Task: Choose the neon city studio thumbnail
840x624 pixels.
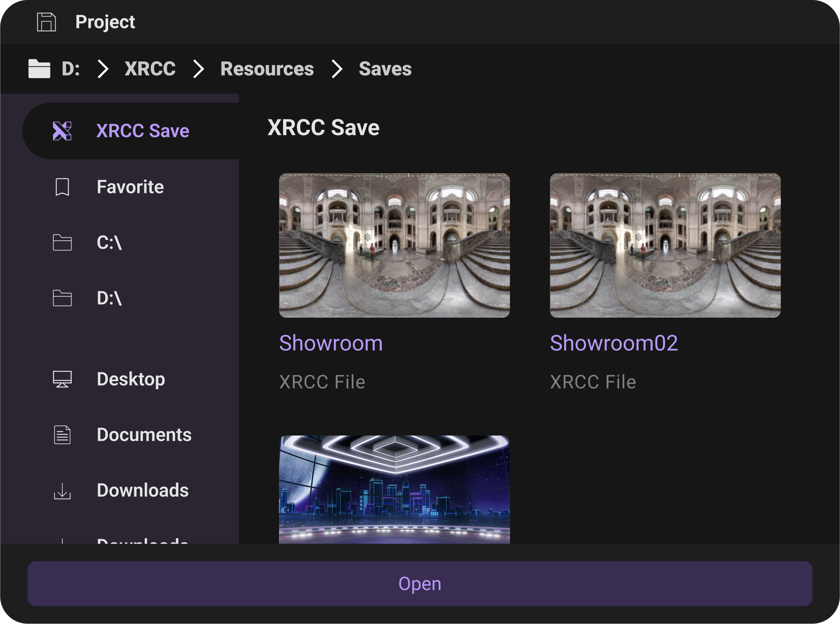Action: click(394, 490)
